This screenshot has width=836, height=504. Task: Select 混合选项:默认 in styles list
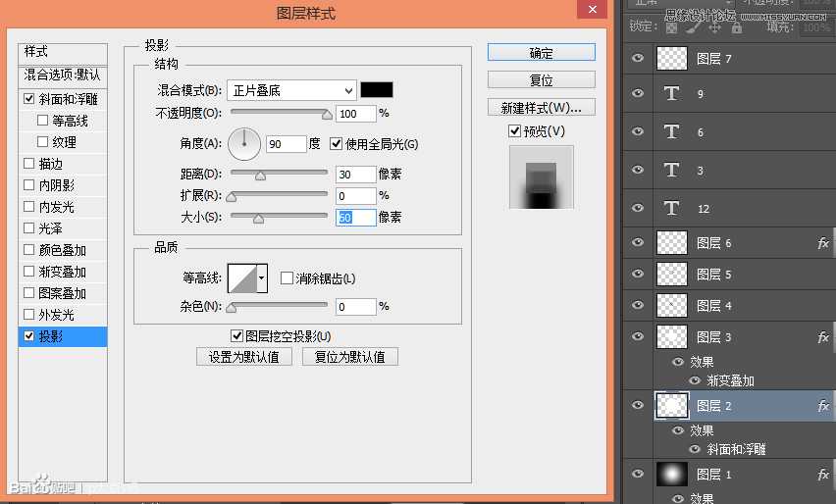(x=62, y=75)
